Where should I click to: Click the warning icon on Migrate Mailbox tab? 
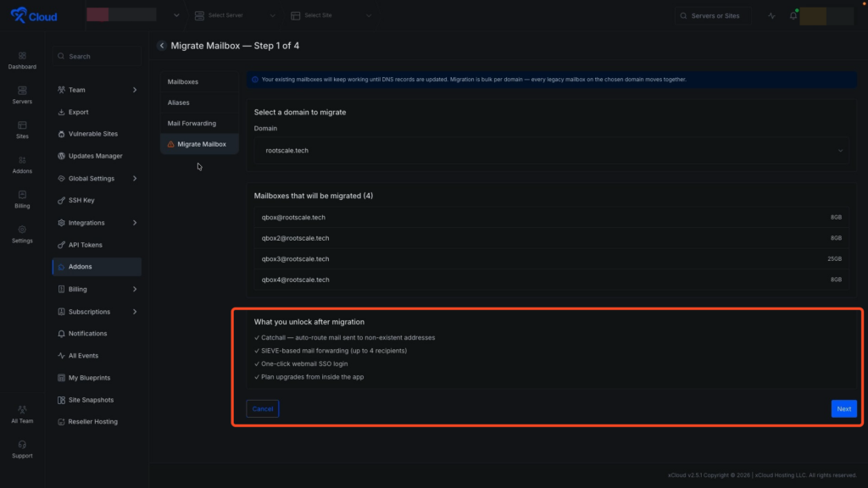(x=171, y=144)
